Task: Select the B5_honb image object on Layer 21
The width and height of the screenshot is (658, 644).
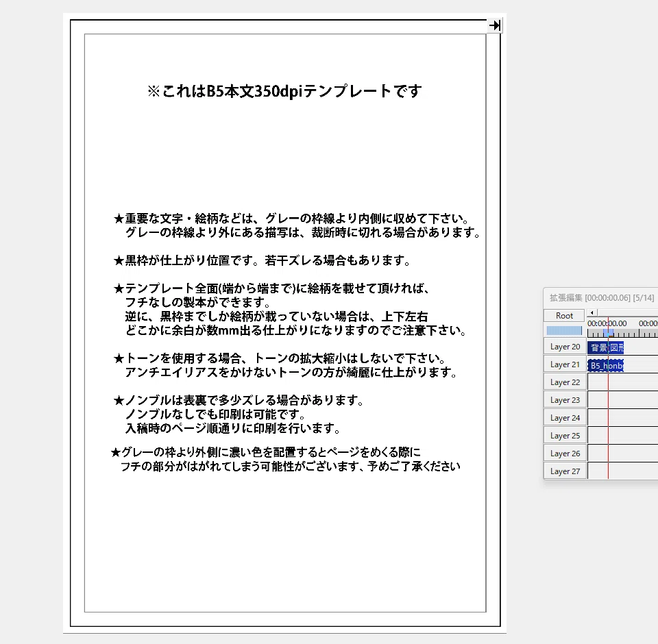Action: click(x=605, y=365)
